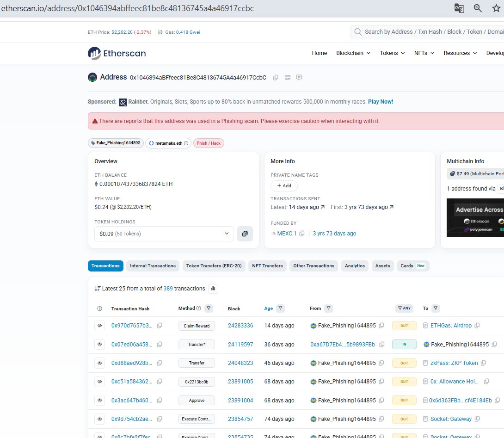Copy transaction hash 0xc51a584362

[x=160, y=382]
